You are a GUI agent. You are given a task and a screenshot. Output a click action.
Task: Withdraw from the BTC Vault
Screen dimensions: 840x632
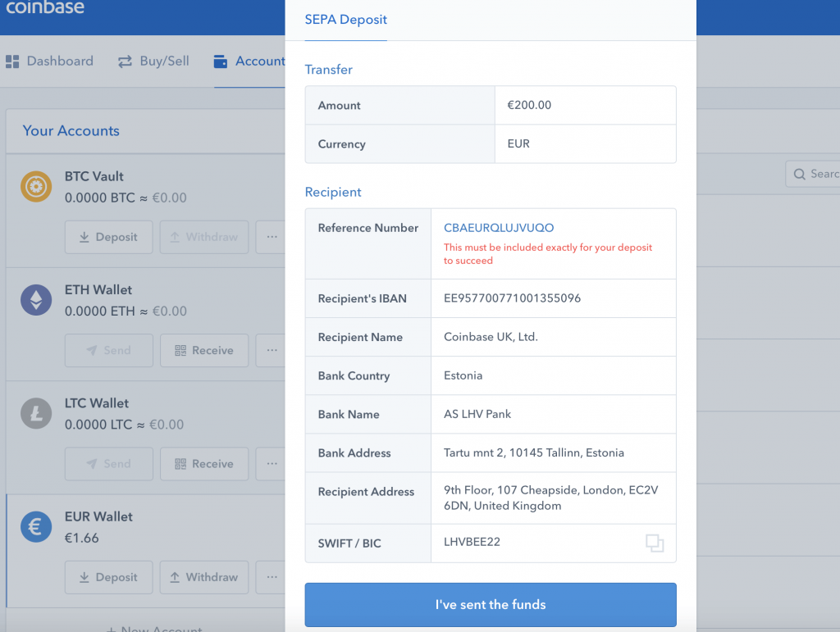click(204, 237)
